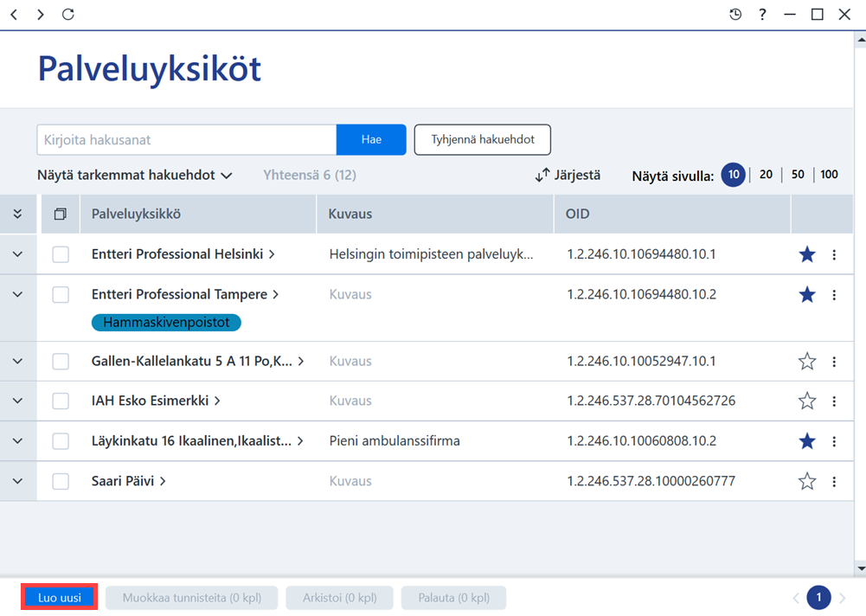This screenshot has width=866, height=616.
Task: Click the blue Hae search button
Action: pyautogui.click(x=371, y=140)
